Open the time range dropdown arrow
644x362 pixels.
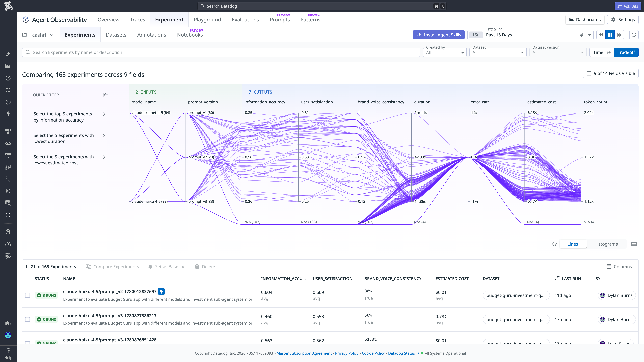point(589,35)
